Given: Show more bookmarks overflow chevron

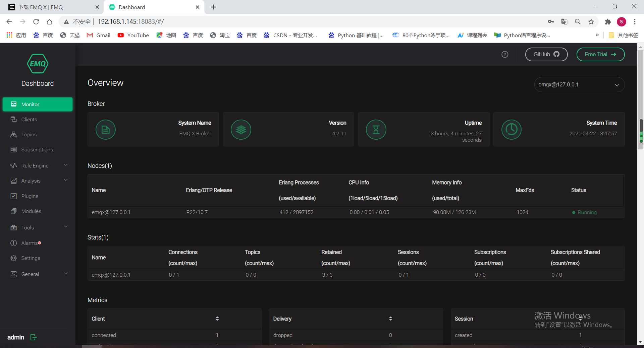Looking at the screenshot, I should (x=597, y=35).
